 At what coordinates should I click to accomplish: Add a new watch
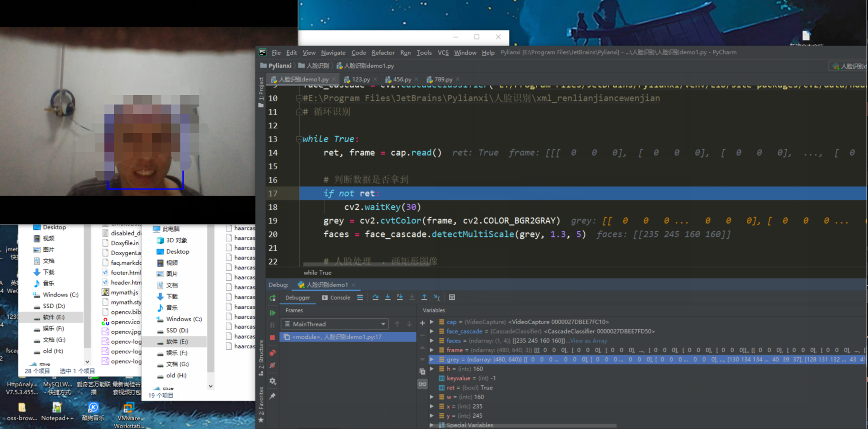(422, 323)
